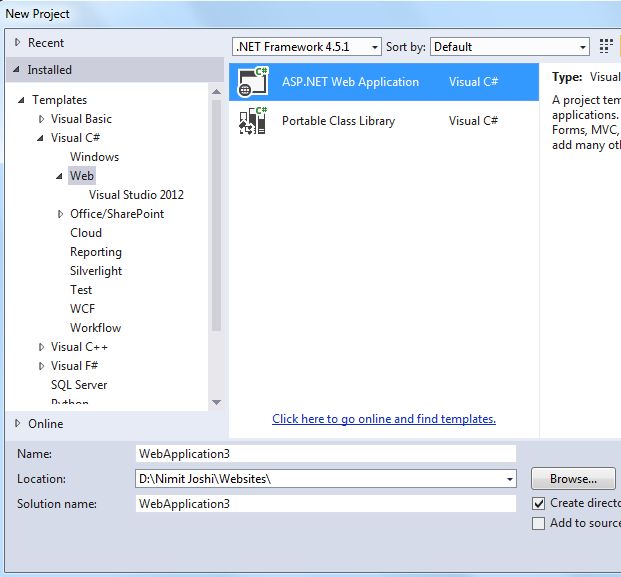This screenshot has height=577, width=621.
Task: Click the Browse... button
Action: pos(573,479)
